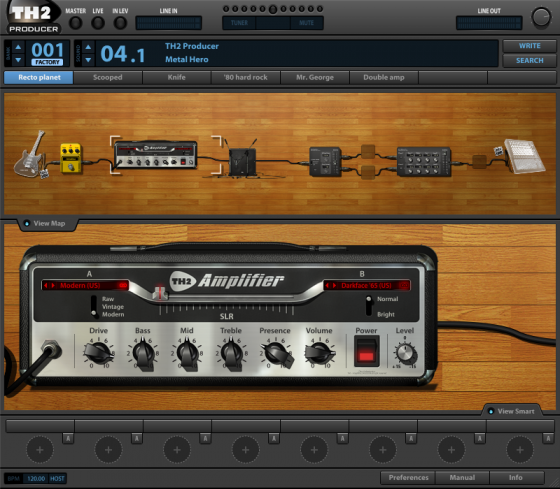Select the Knife variation tab
This screenshot has width=560, height=489.
(177, 78)
